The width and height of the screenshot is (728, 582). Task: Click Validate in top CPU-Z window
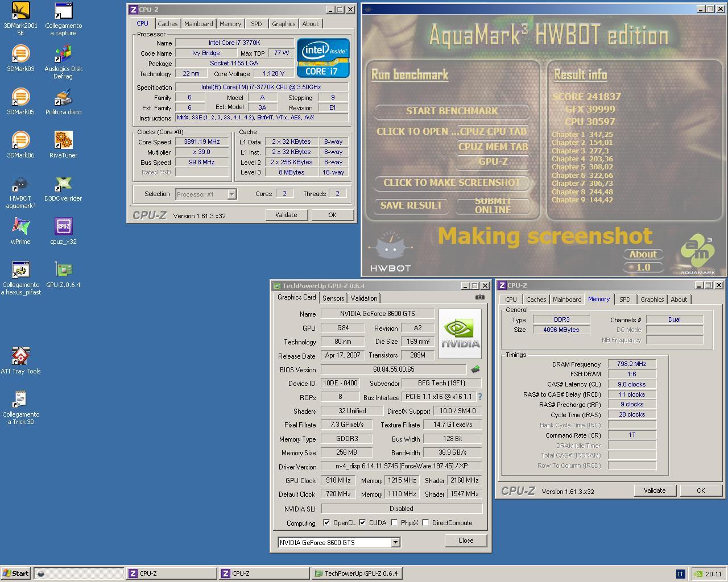(286, 215)
